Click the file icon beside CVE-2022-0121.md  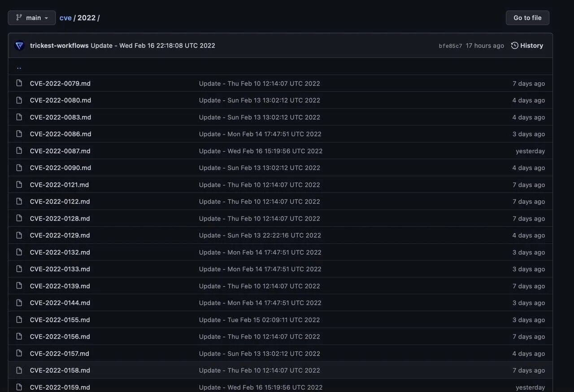click(x=19, y=185)
